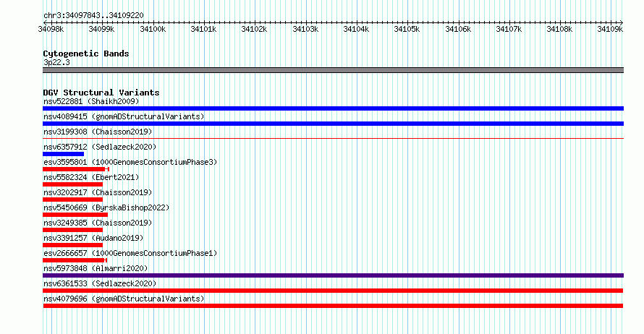Click the 34108k ruler label
Image resolution: width=644 pixels, height=334 pixels.
[559, 29]
